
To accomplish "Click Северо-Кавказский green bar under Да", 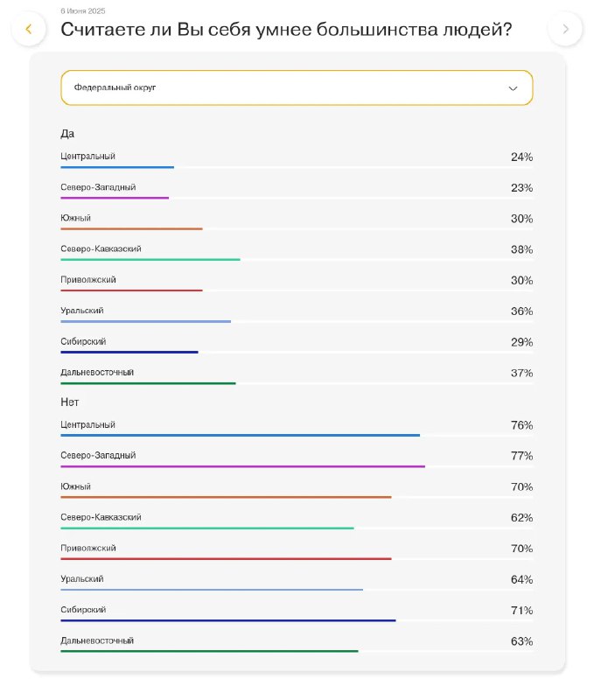I will coord(150,260).
